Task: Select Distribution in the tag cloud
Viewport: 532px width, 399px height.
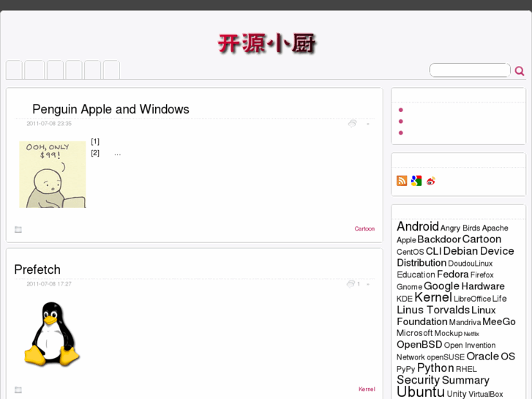Action: click(x=422, y=263)
